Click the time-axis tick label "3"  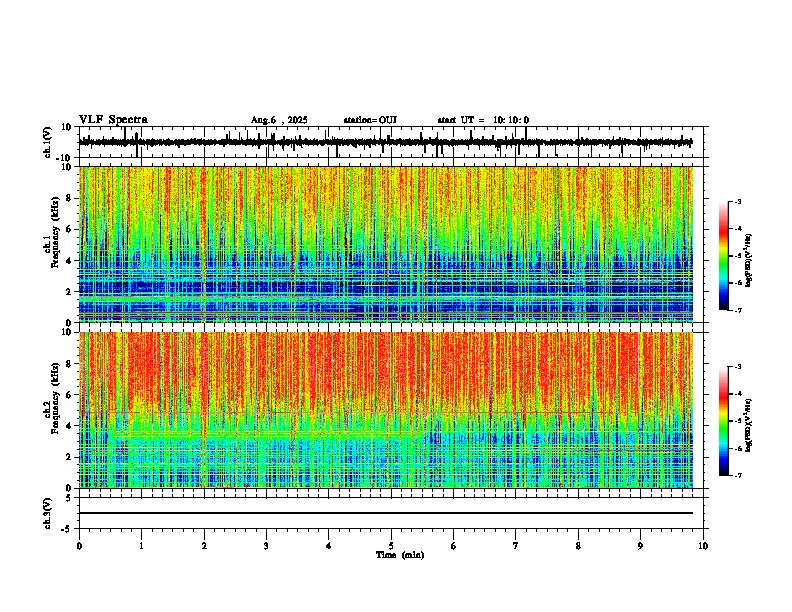pyautogui.click(x=266, y=546)
